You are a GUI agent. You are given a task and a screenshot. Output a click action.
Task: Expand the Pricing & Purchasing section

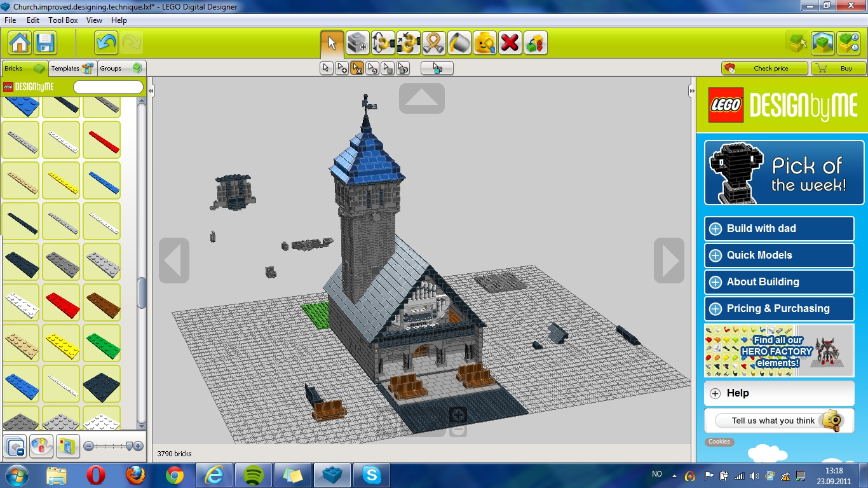pyautogui.click(x=779, y=309)
